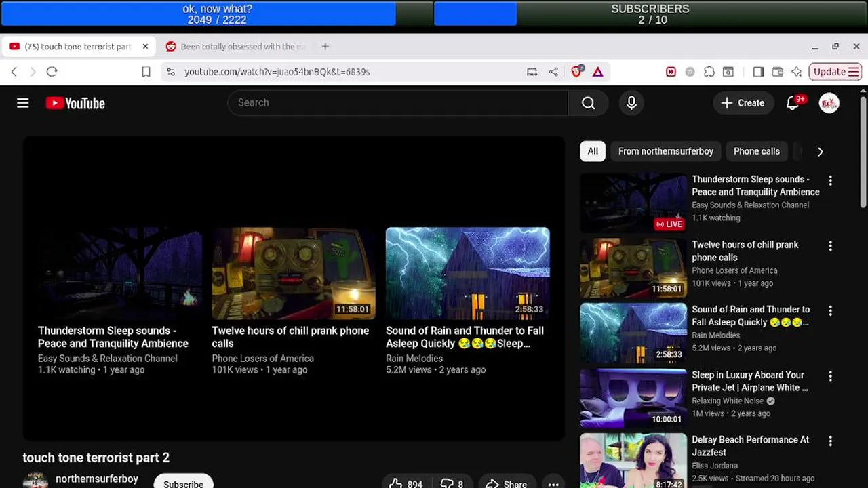Open Brave Update menu button

pos(835,72)
